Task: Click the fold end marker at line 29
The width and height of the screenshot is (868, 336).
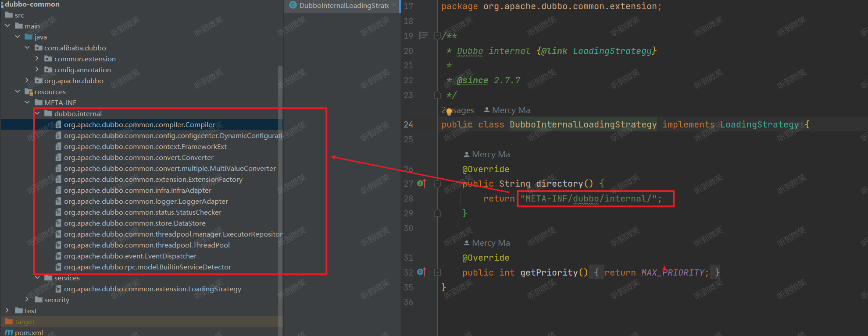Action: coord(437,213)
